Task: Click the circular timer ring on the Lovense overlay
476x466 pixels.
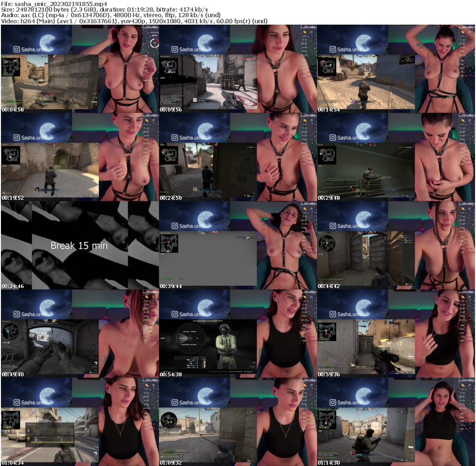Action: tap(154, 42)
